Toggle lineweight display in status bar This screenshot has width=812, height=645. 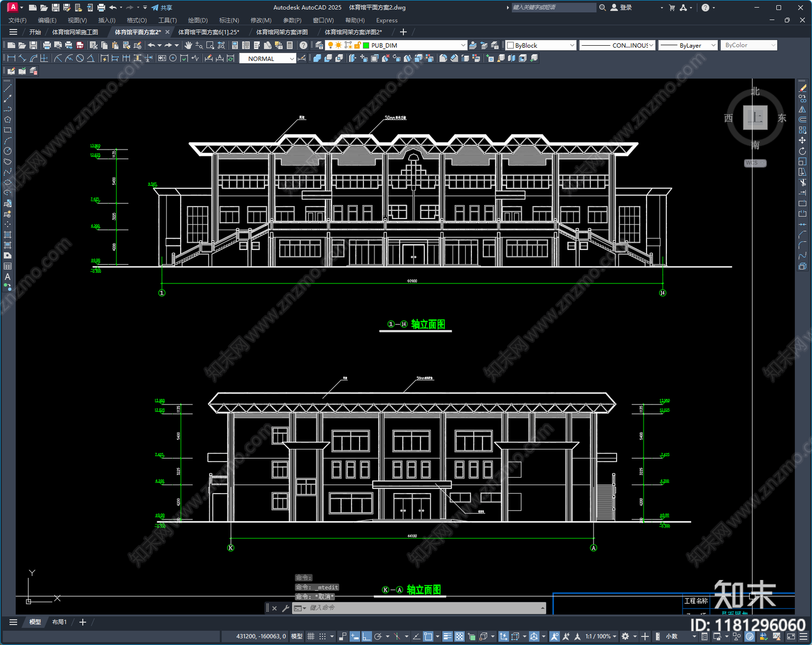447,636
